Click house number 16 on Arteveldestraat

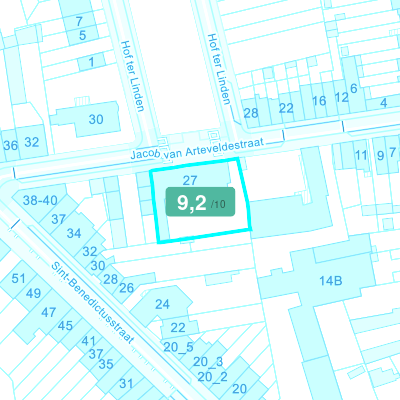(x=319, y=101)
